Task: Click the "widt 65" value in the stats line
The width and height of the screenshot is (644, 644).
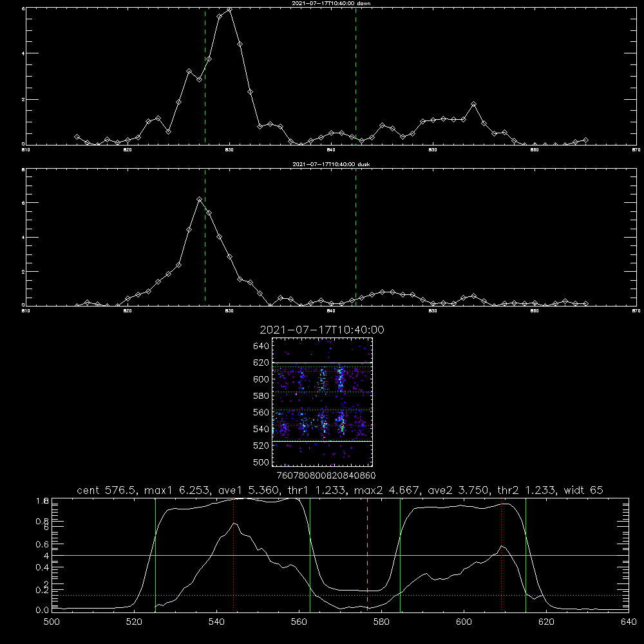Action: pyautogui.click(x=583, y=490)
